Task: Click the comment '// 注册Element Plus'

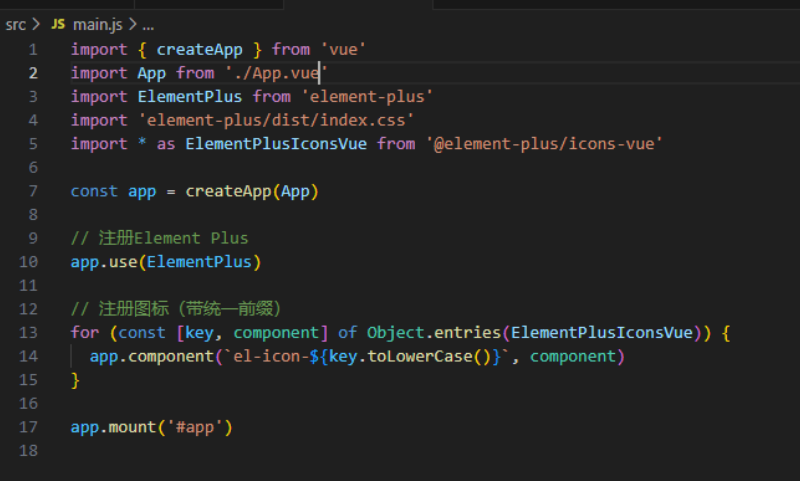Action: [x=159, y=238]
